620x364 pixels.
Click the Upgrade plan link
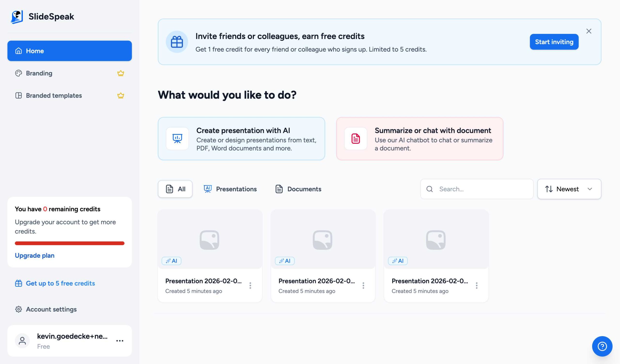[34, 255]
